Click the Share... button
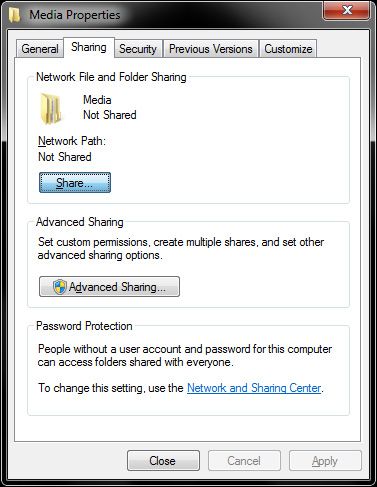 click(x=75, y=183)
